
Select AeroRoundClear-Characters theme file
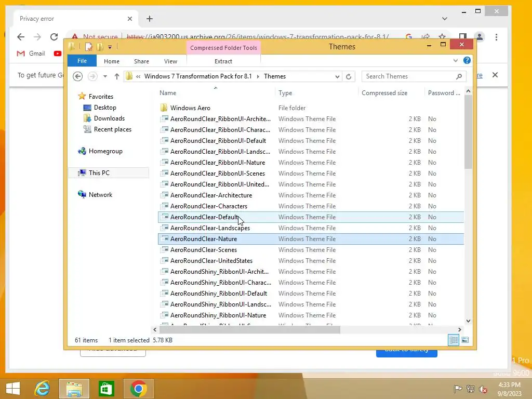point(311,206)
